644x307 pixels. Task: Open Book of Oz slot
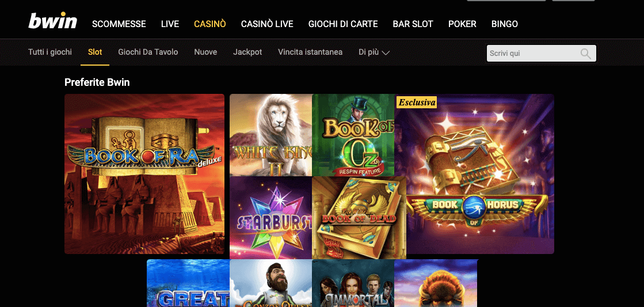point(353,135)
